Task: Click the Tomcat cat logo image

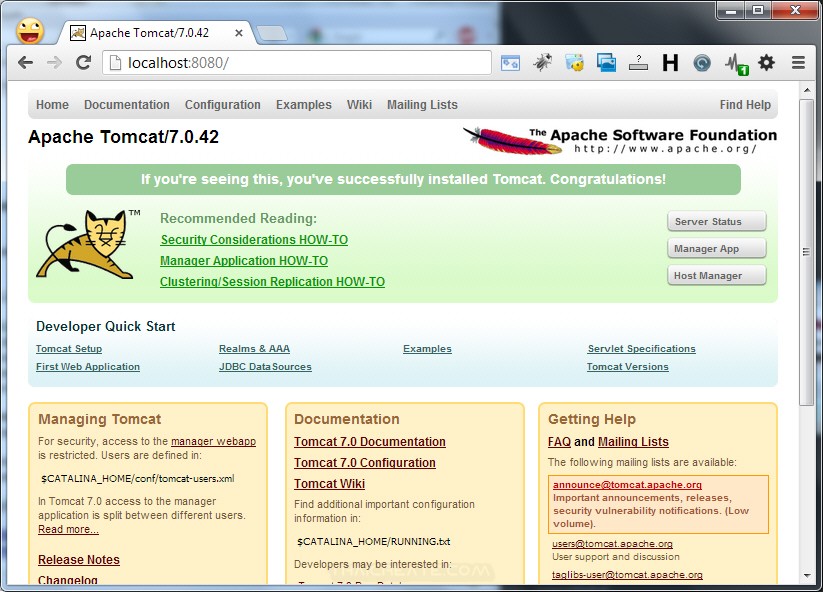Action: click(x=85, y=244)
